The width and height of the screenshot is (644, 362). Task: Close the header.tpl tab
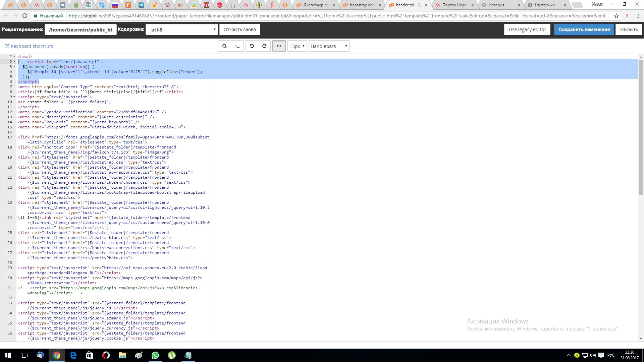click(426, 5)
